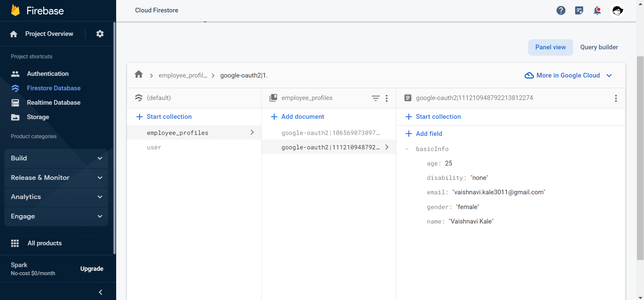Expand the Analytics category
This screenshot has height=300, width=644.
click(56, 197)
